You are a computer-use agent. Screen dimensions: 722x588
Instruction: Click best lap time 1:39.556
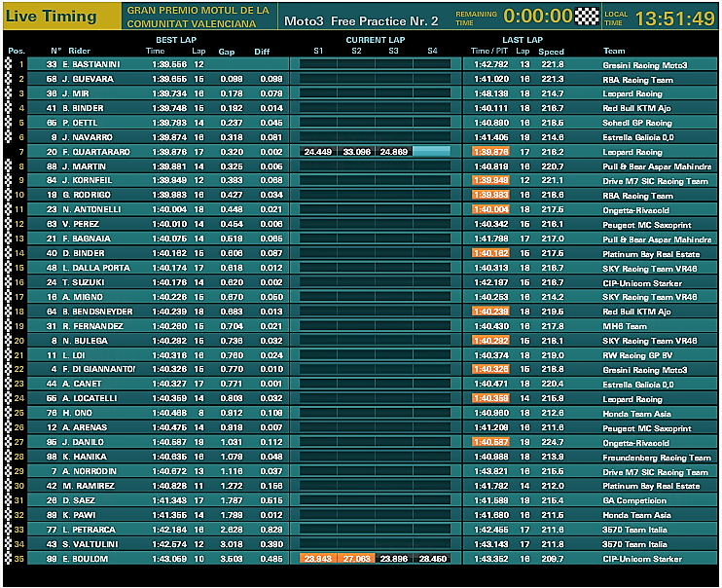(x=169, y=64)
